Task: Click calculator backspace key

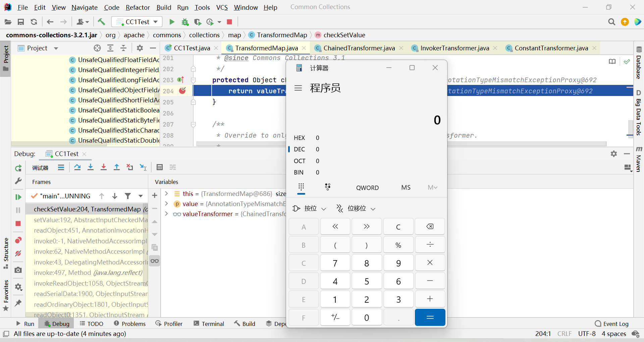Action: (430, 227)
